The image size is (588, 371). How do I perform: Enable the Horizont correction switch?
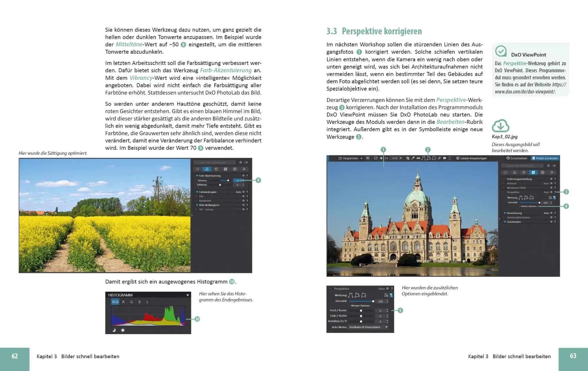pos(504,183)
